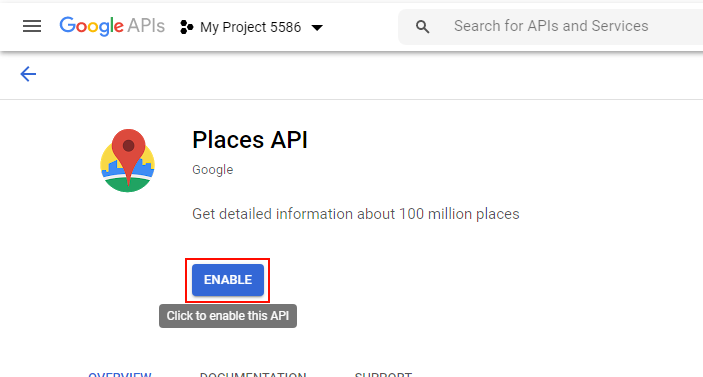Go back using the blue arrow
Screen dimensions: 703x377
[28, 74]
